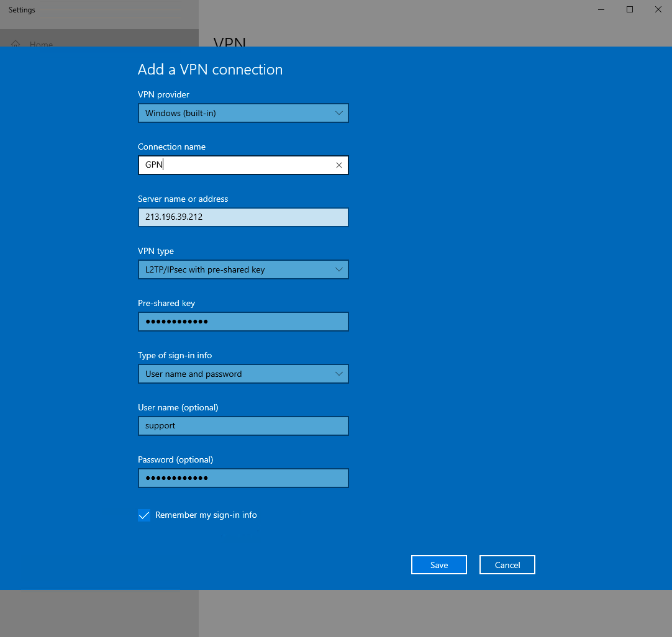Minimize the Settings window
The image size is (672, 637).
click(x=601, y=9)
